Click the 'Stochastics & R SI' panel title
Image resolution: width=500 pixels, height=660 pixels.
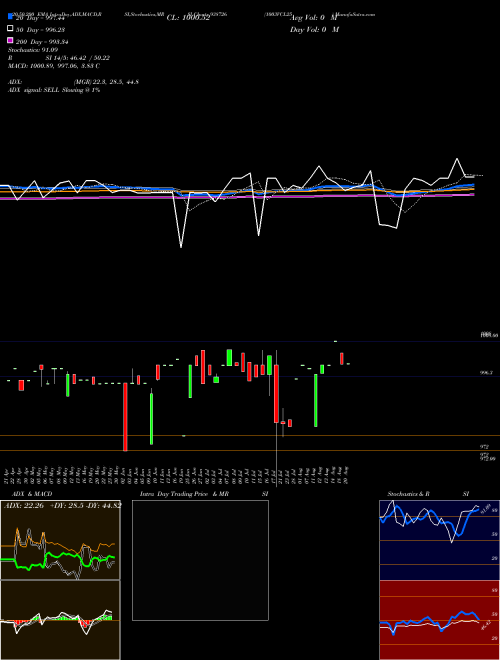428,494
